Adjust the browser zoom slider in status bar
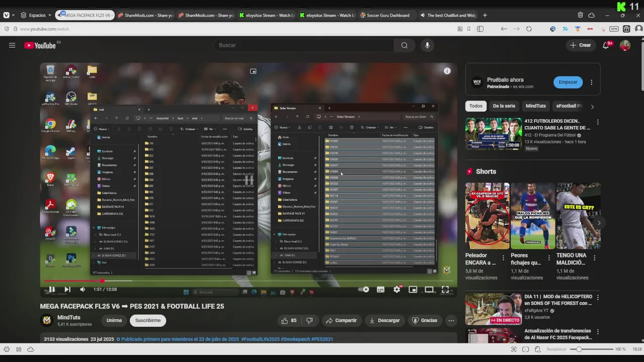This screenshot has height=362, width=644. coord(592,349)
